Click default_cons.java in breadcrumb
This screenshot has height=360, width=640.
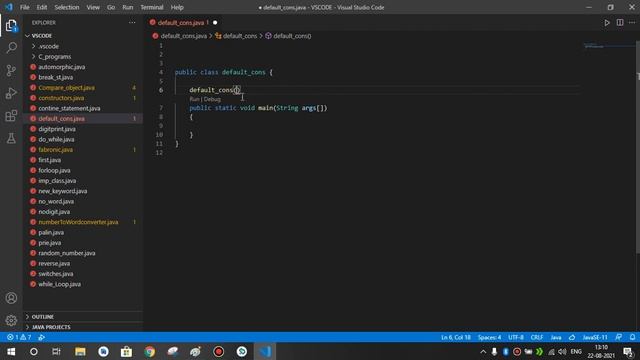[183, 36]
